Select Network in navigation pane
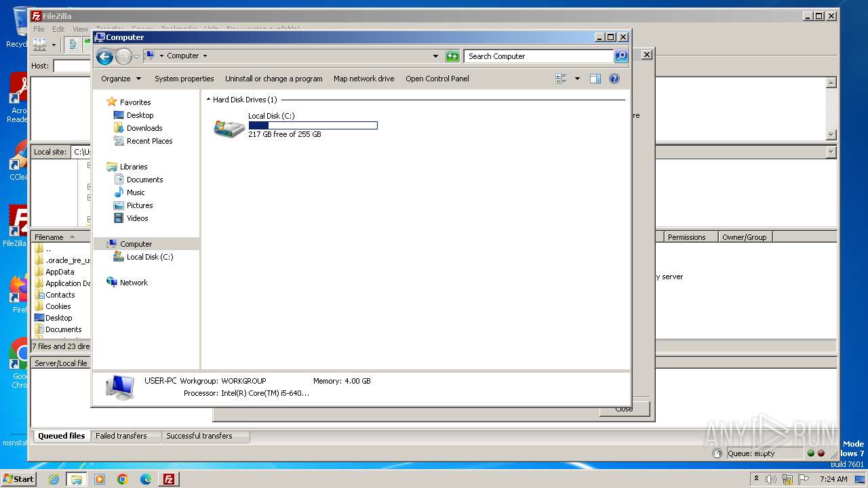This screenshot has height=488, width=868. [x=134, y=283]
